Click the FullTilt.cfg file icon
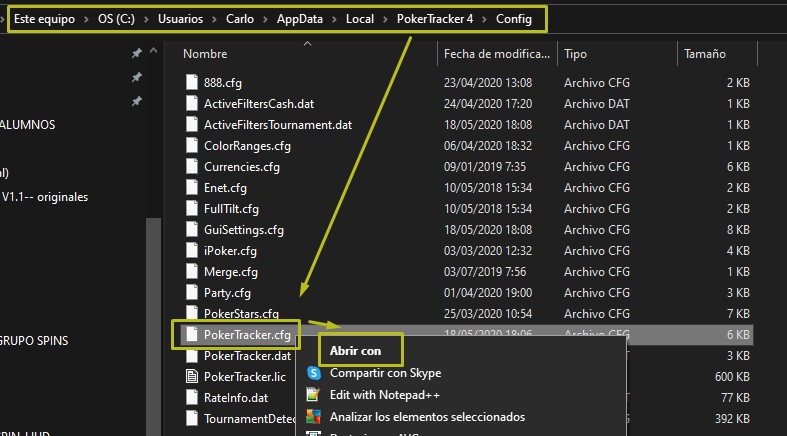787x436 pixels. point(192,209)
